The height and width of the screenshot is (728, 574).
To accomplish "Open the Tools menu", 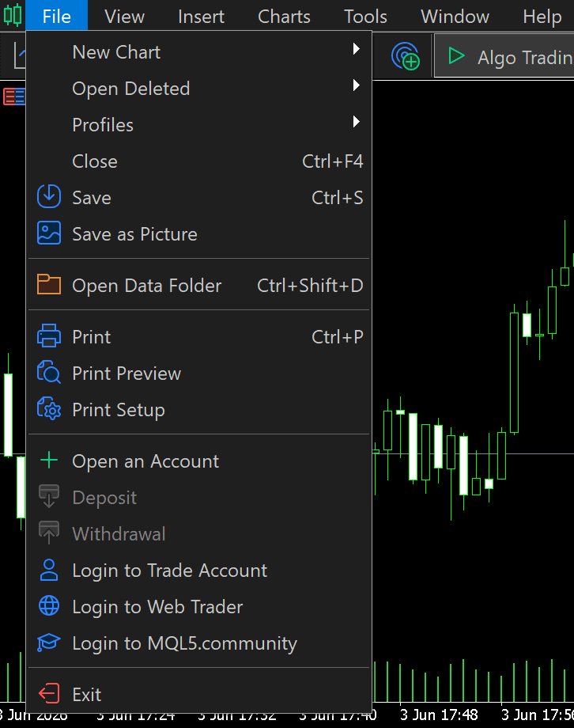I will (365, 17).
